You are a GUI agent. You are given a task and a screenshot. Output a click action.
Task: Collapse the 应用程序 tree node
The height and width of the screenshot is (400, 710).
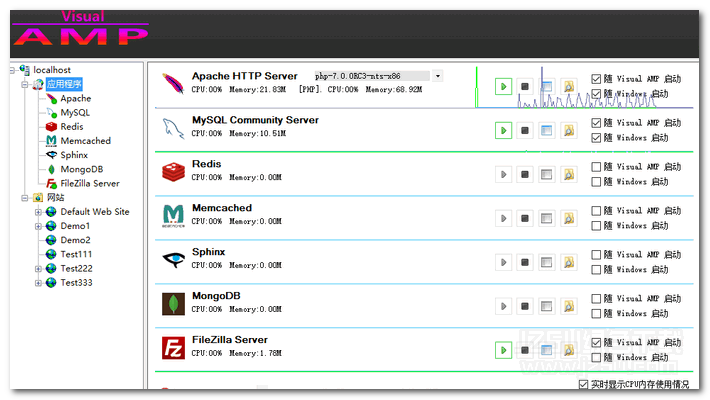[x=24, y=84]
